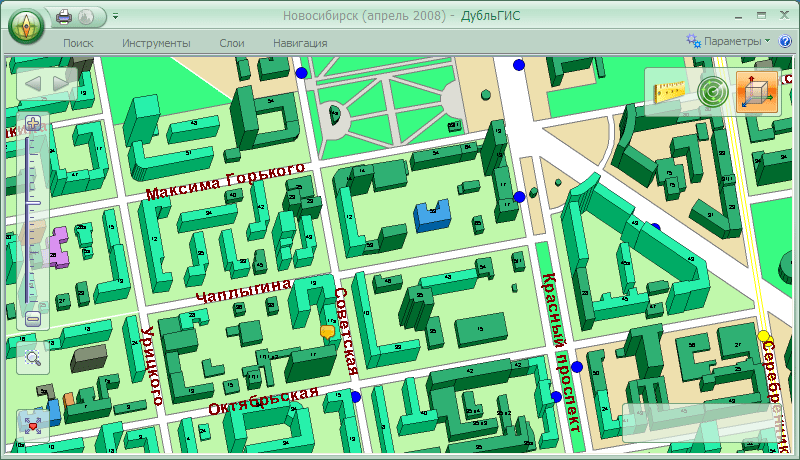Open the Поиск tab

click(x=78, y=43)
